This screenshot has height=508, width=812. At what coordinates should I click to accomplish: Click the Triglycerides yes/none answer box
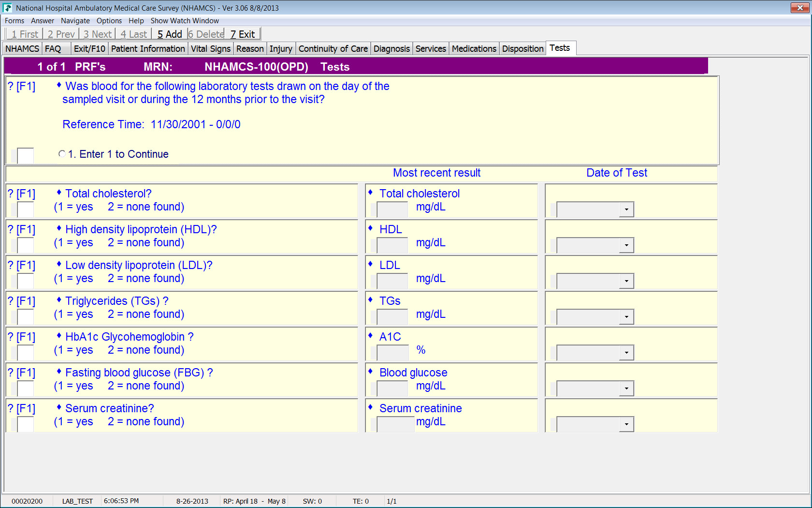pos(25,317)
